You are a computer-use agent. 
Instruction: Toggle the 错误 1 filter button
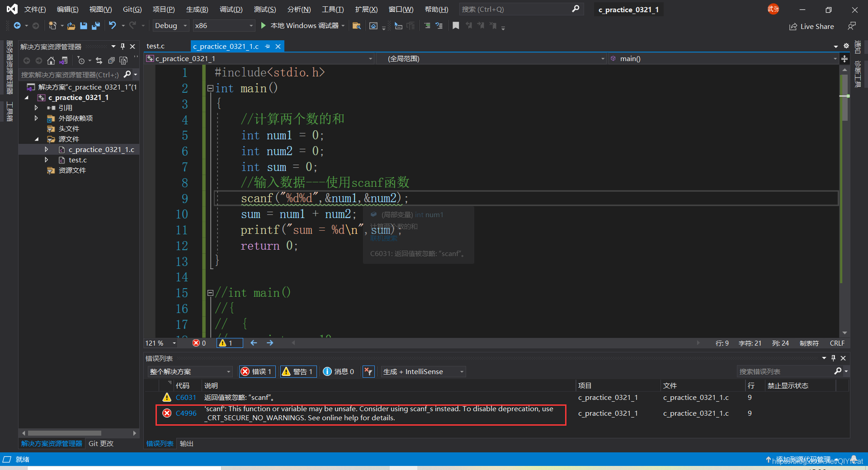(x=257, y=371)
